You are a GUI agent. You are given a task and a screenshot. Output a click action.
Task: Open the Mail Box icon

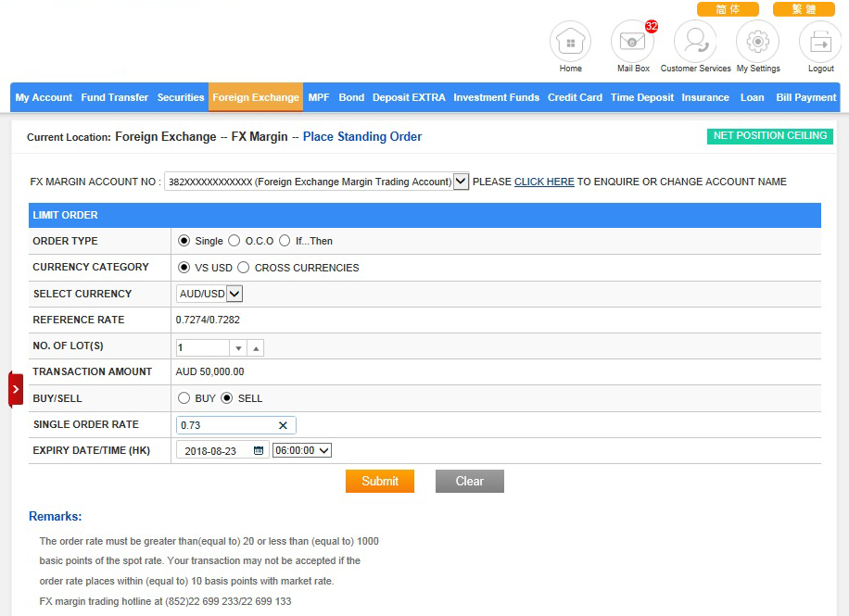point(632,42)
